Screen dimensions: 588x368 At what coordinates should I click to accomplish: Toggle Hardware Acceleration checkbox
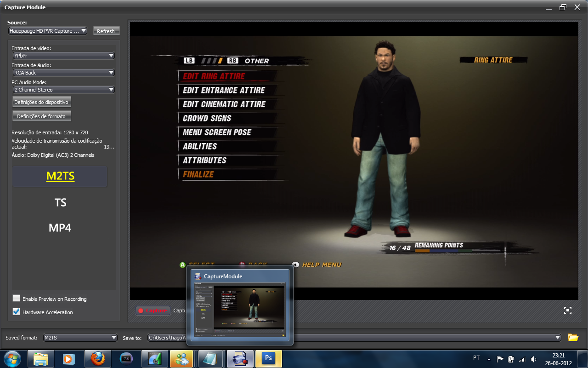17,312
